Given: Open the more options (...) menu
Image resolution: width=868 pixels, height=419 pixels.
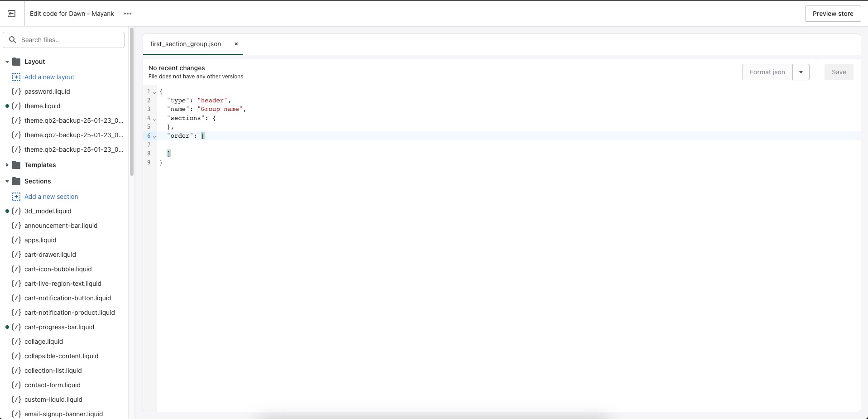Looking at the screenshot, I should click(x=128, y=14).
